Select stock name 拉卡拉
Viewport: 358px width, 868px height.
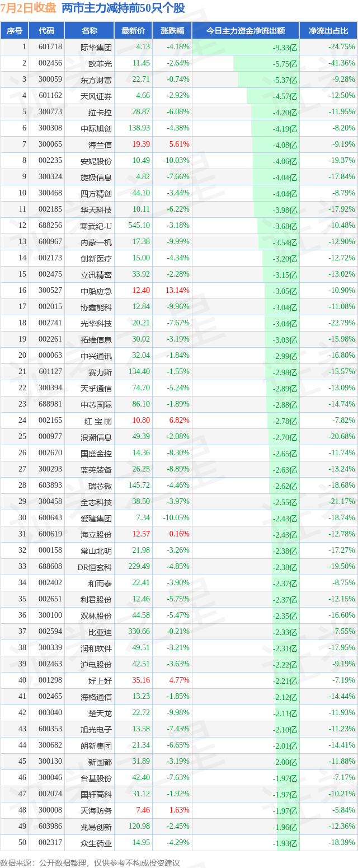pos(100,112)
